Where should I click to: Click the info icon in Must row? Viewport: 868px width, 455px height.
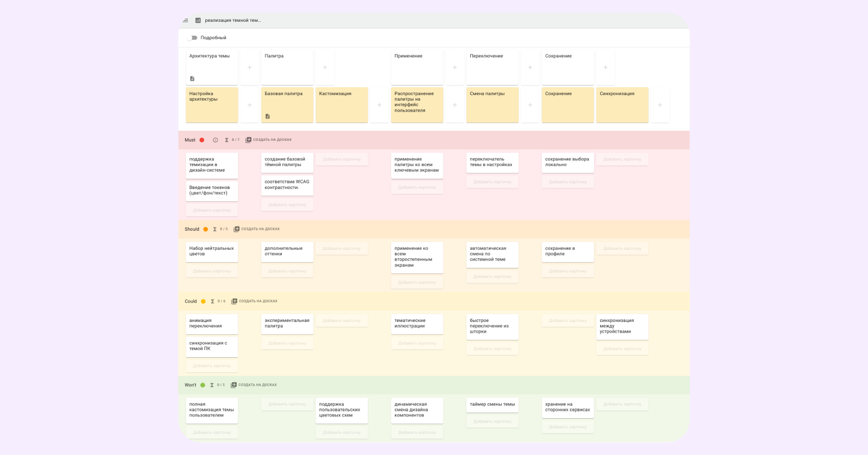click(215, 140)
